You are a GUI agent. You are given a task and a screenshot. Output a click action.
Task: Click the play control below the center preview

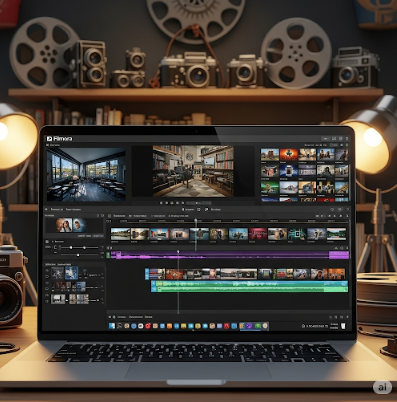pyautogui.click(x=172, y=203)
